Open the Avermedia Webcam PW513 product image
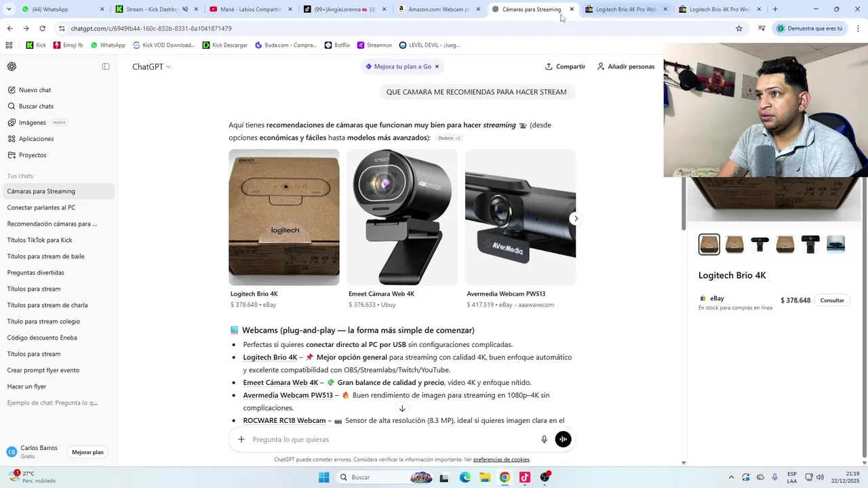Screen dimensions: 868x488 coord(520,217)
